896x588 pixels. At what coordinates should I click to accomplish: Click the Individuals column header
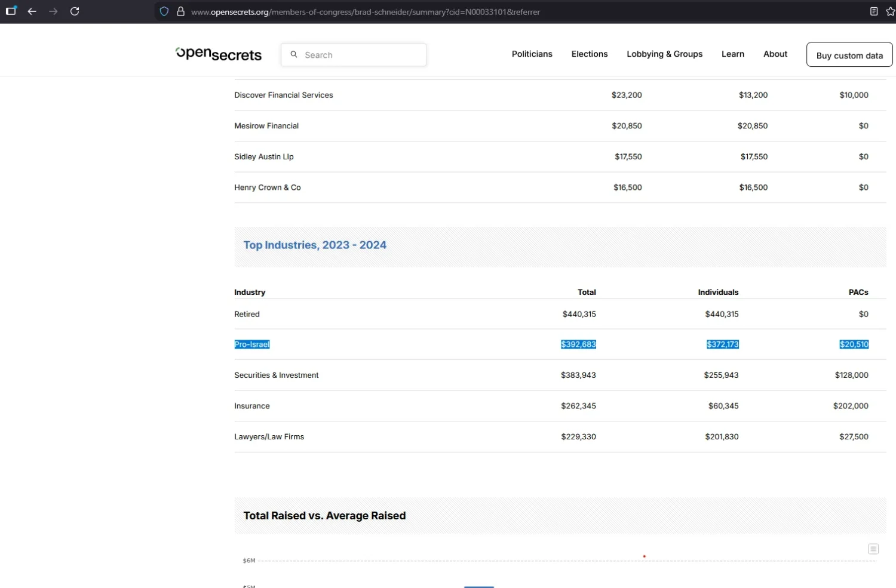(718, 292)
